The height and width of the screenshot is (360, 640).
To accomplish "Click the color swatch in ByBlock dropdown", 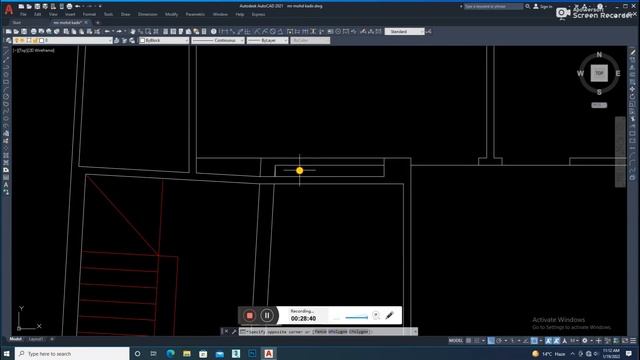I will pos(142,40).
